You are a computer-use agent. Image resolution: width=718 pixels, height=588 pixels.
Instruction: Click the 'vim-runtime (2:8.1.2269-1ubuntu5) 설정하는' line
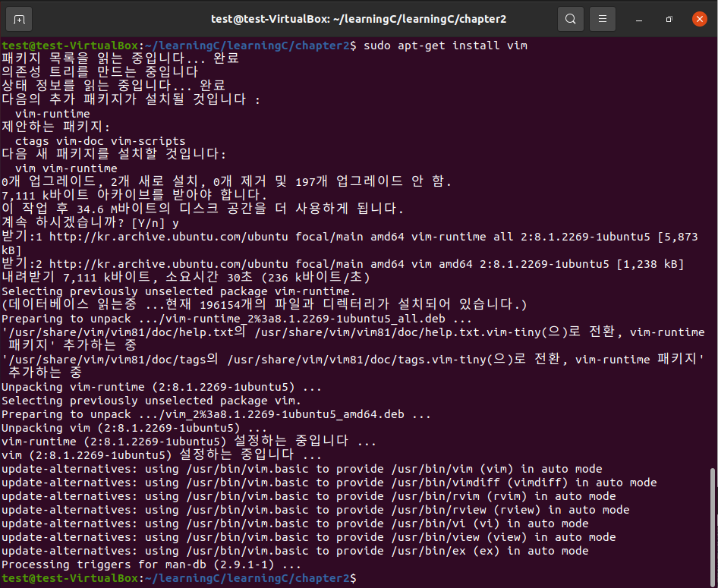189,442
